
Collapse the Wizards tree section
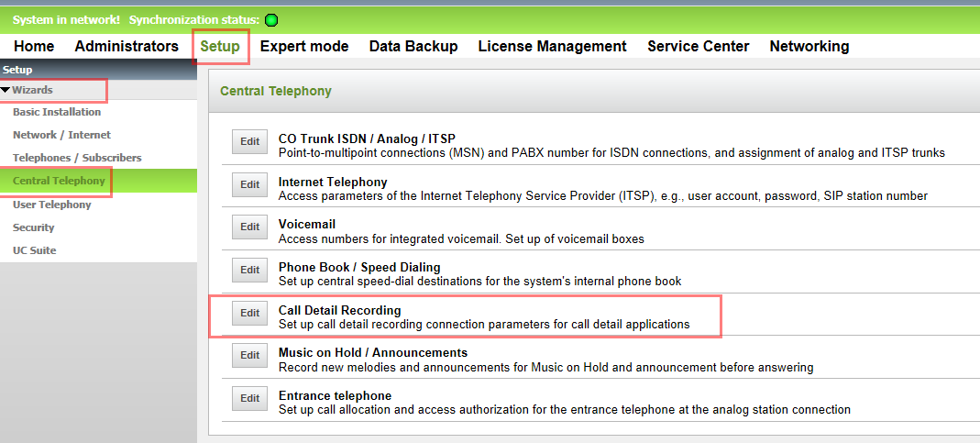[x=6, y=90]
